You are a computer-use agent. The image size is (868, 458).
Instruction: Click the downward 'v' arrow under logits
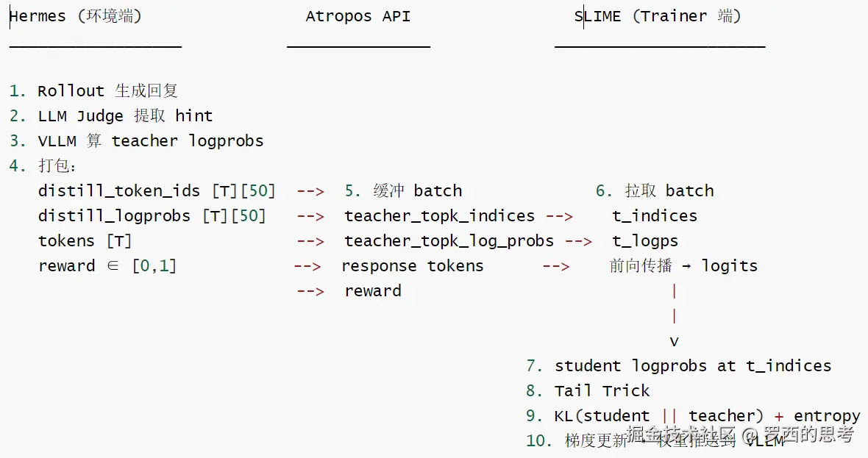(x=674, y=341)
